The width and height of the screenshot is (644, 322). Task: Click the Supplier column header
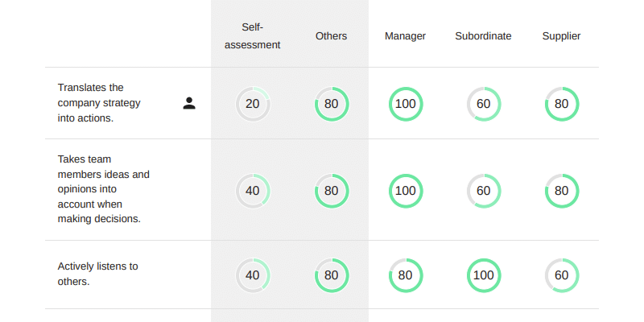(x=562, y=36)
